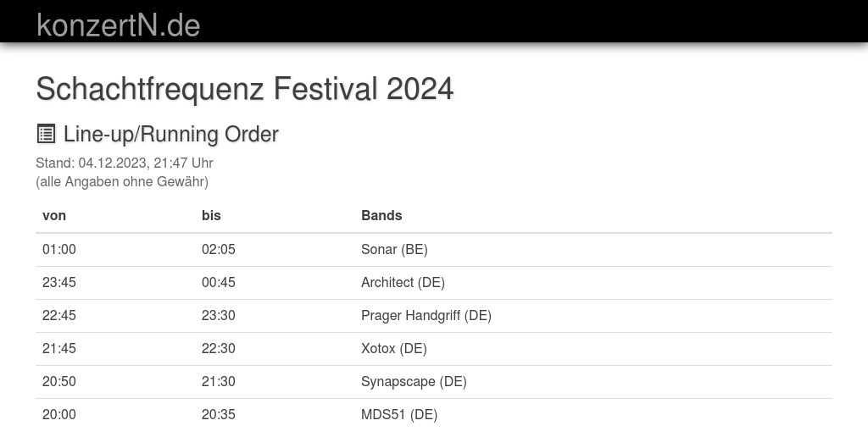Open the konzertN.de home link
The image size is (868, 448).
(x=118, y=25)
